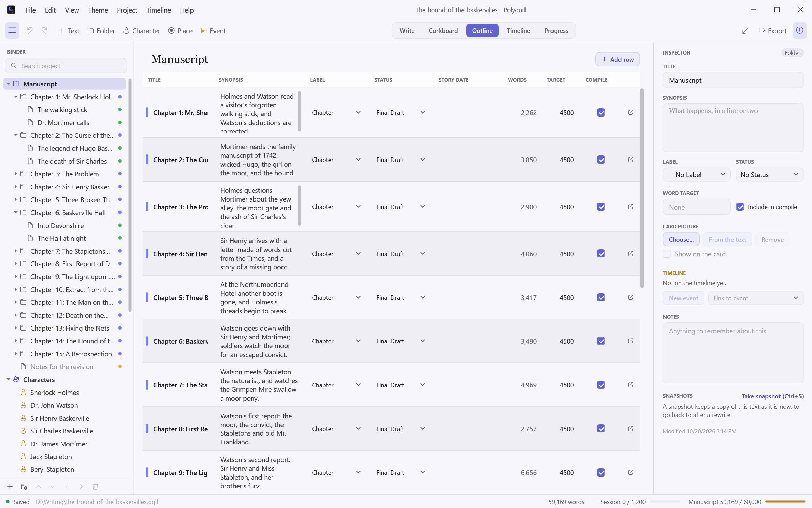Toggle the inspector info icon
Viewport: 812px width, 508px height.
pos(799,30)
